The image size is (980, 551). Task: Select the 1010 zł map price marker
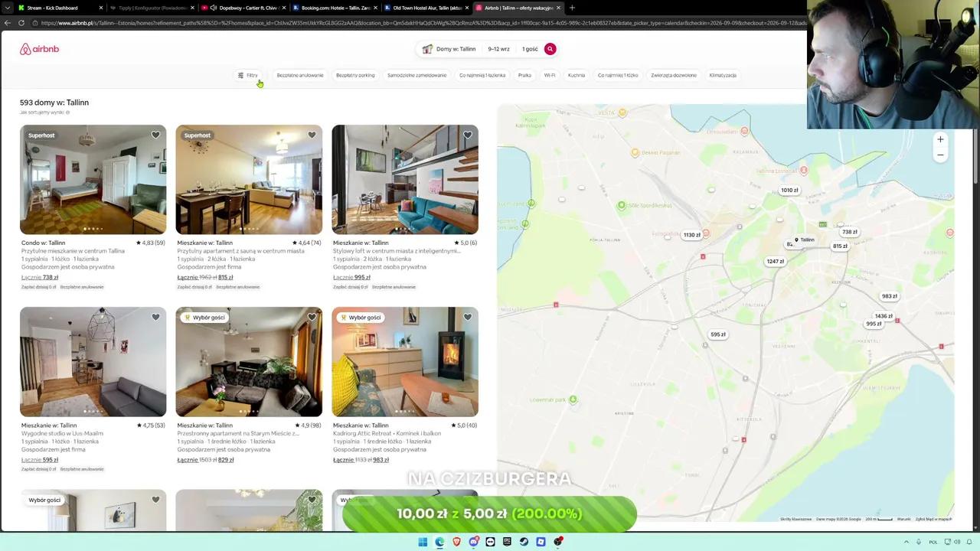789,191
